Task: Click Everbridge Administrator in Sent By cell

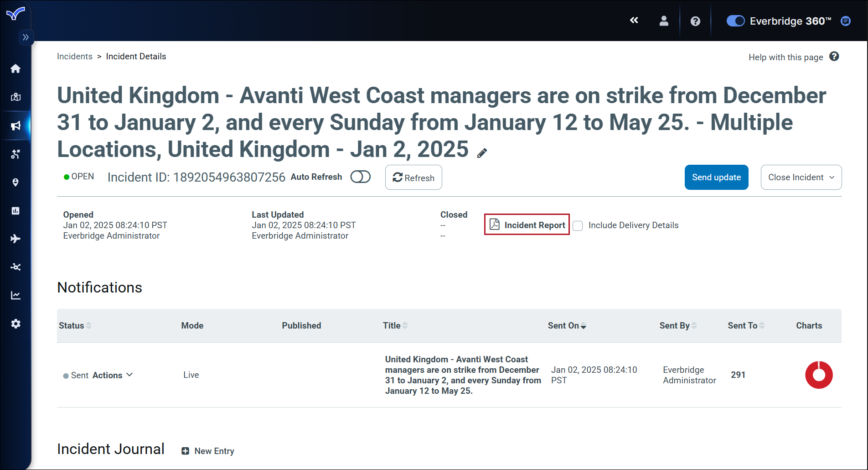Action: coord(689,375)
